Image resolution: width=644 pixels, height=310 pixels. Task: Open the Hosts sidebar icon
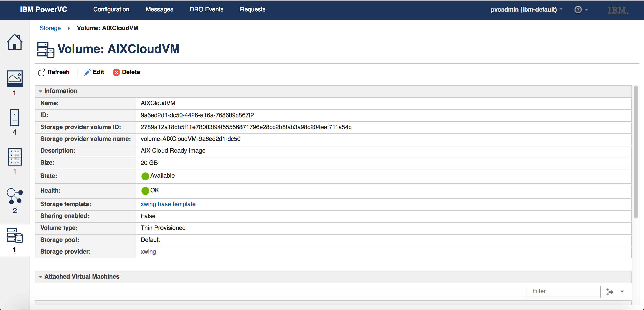(15, 157)
